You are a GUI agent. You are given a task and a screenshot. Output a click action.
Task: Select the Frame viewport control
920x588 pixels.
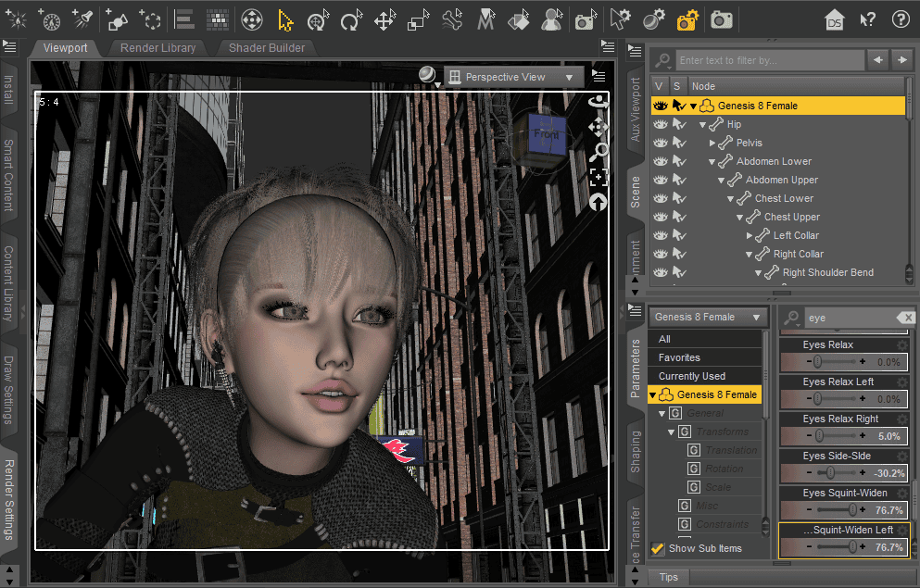(598, 178)
